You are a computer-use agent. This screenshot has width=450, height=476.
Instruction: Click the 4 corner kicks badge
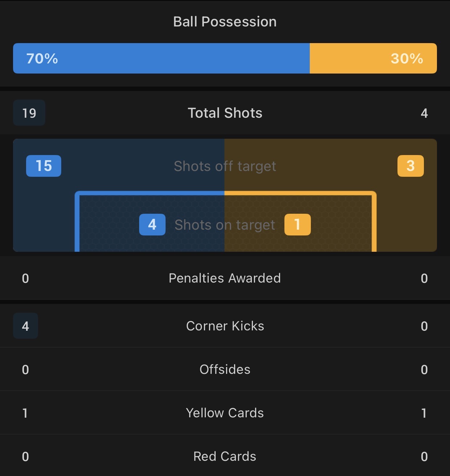25,326
